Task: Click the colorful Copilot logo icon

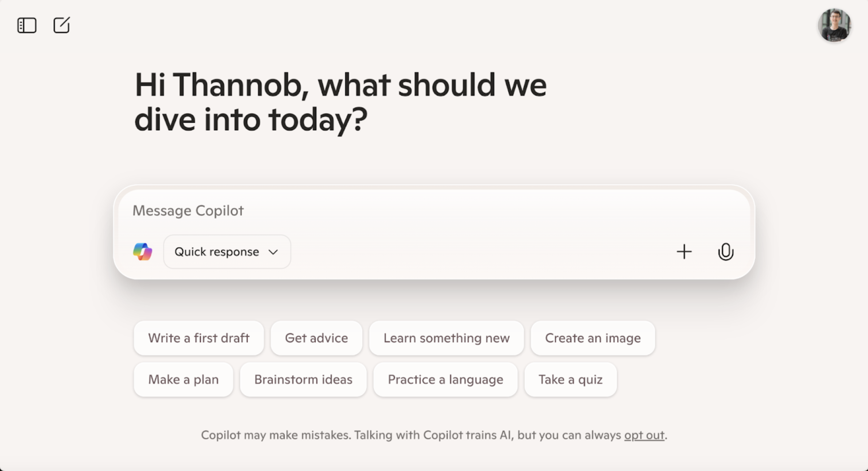Action: point(142,252)
